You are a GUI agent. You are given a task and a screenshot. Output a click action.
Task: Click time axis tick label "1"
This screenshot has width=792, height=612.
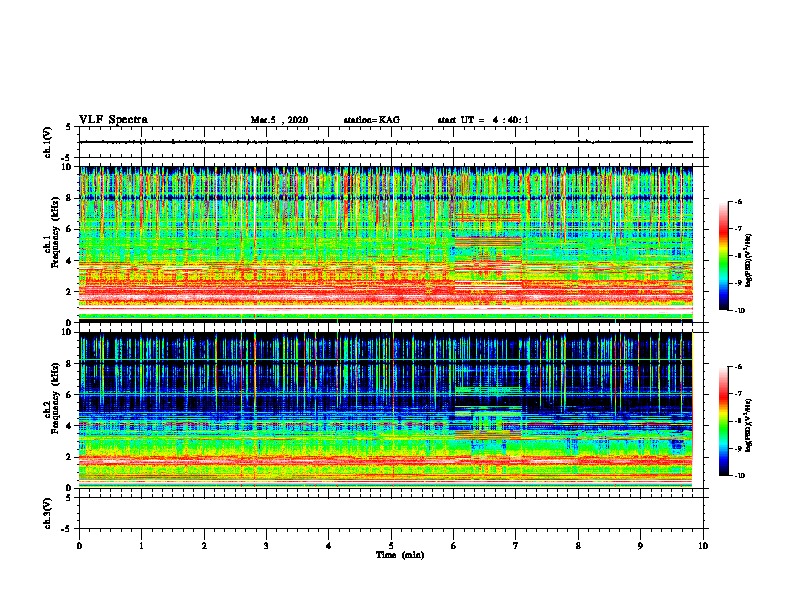(142, 546)
